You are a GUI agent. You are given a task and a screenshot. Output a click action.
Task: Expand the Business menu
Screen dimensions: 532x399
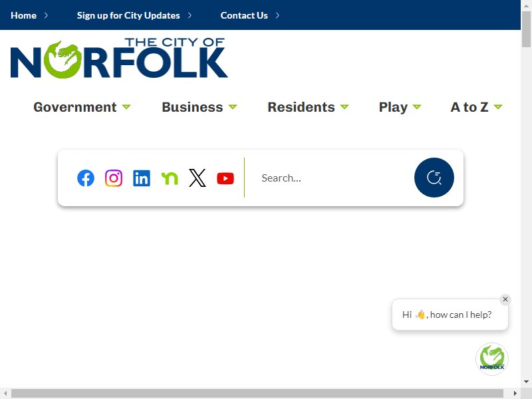199,107
